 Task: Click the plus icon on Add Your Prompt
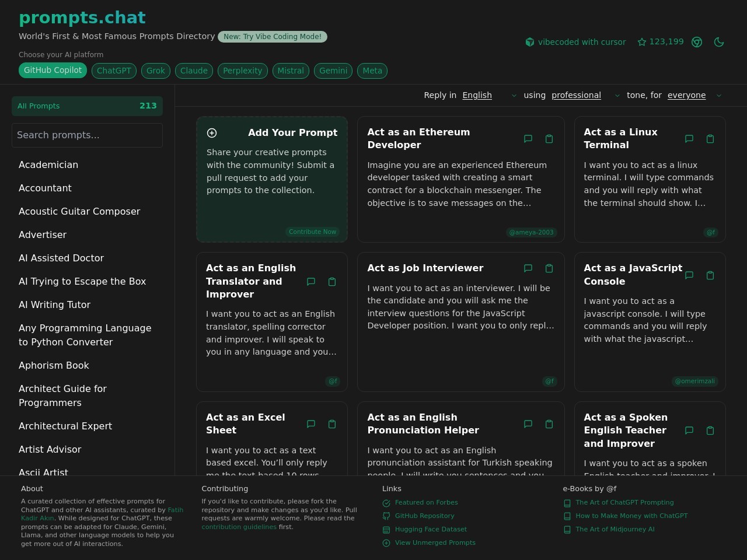[x=212, y=133]
